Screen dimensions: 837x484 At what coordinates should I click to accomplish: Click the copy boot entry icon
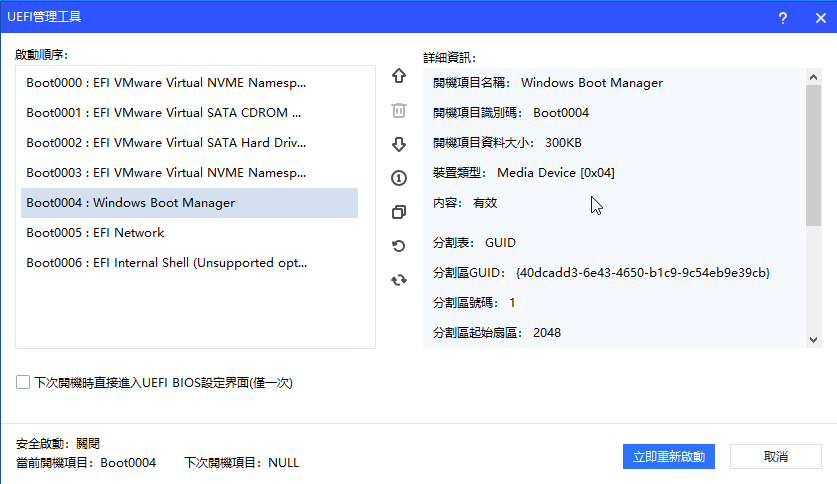pyautogui.click(x=399, y=212)
